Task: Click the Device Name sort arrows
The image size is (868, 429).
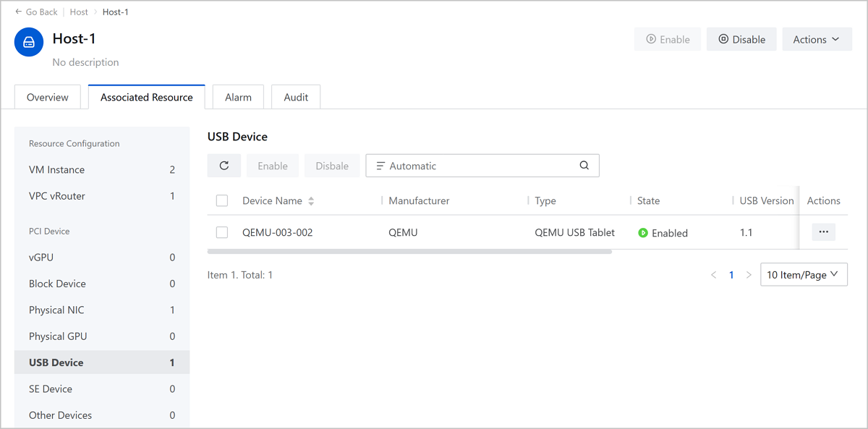Action: [311, 201]
